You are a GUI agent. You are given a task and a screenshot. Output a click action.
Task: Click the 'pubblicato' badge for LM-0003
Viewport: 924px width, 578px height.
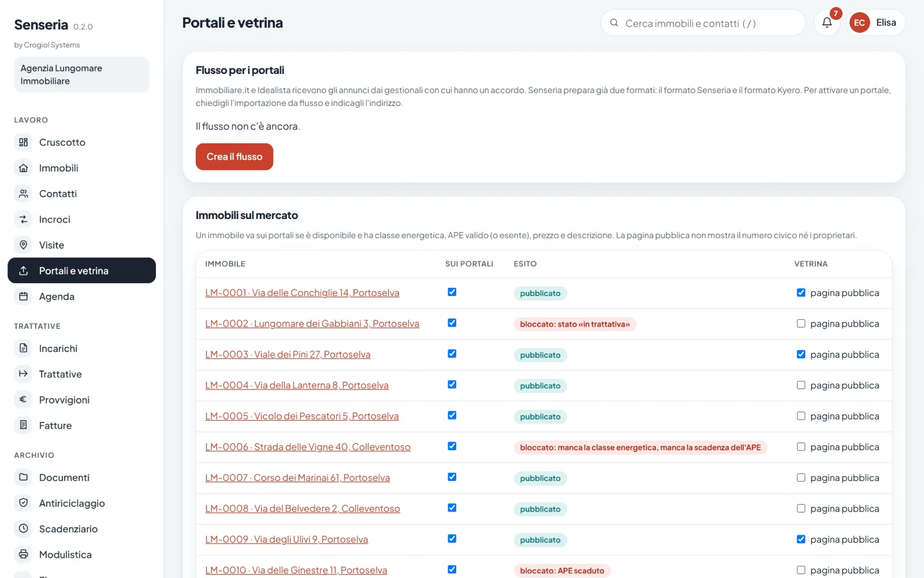[x=540, y=355]
